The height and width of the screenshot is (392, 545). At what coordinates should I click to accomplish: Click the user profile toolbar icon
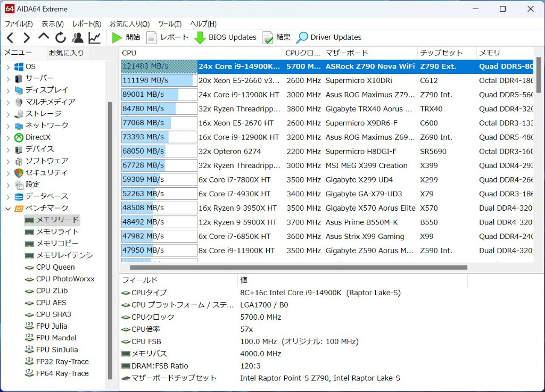click(78, 38)
